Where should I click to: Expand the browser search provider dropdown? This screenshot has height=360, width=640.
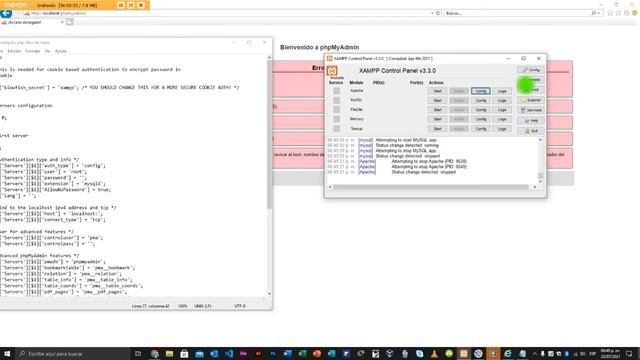599,13
